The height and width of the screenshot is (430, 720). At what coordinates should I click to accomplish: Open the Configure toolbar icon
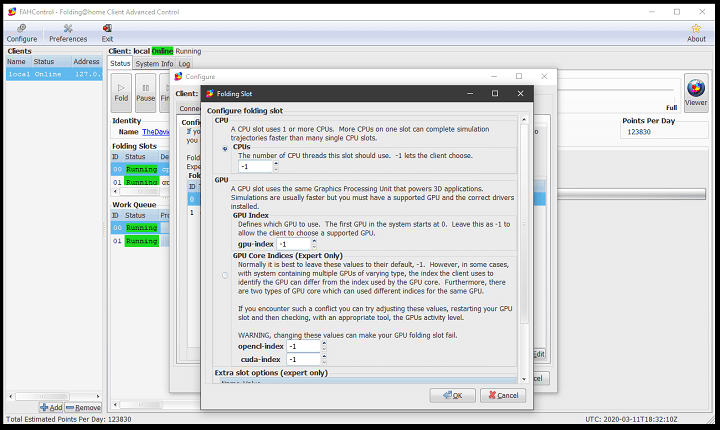coord(21,33)
